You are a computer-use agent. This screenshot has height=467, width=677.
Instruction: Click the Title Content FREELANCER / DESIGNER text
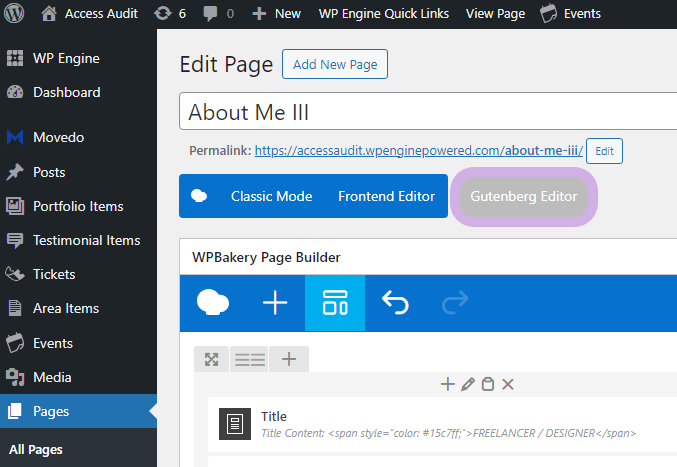pos(449,433)
